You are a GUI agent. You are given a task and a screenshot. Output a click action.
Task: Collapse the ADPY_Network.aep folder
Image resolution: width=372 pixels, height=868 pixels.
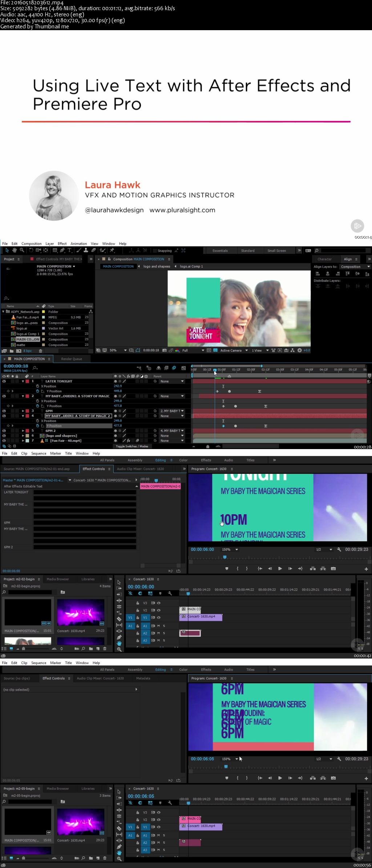pos(4,312)
